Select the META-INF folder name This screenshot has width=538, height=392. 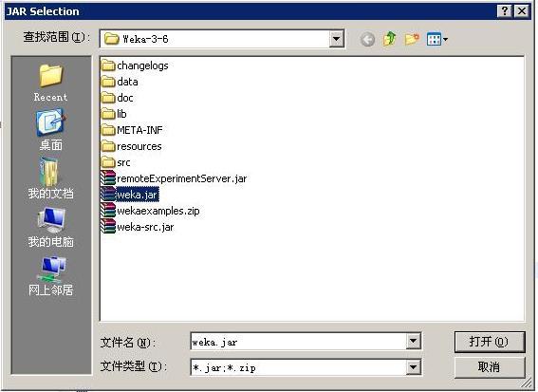[x=140, y=130]
